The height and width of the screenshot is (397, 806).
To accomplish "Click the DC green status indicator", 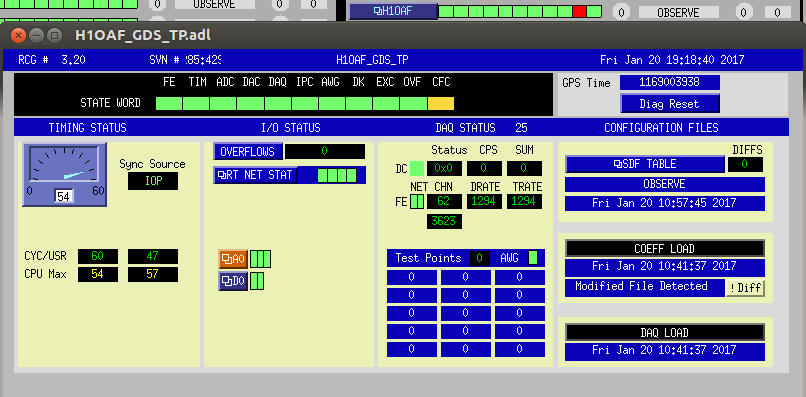I will coord(417,168).
